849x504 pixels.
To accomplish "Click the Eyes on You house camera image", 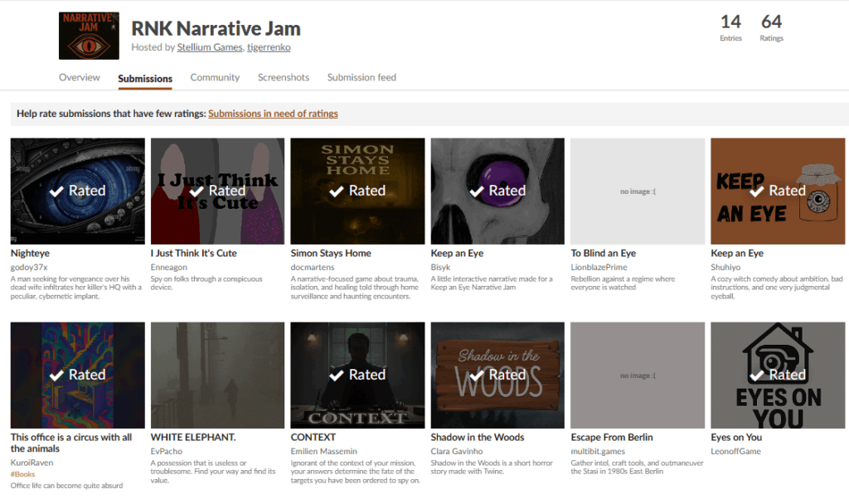I will (778, 375).
